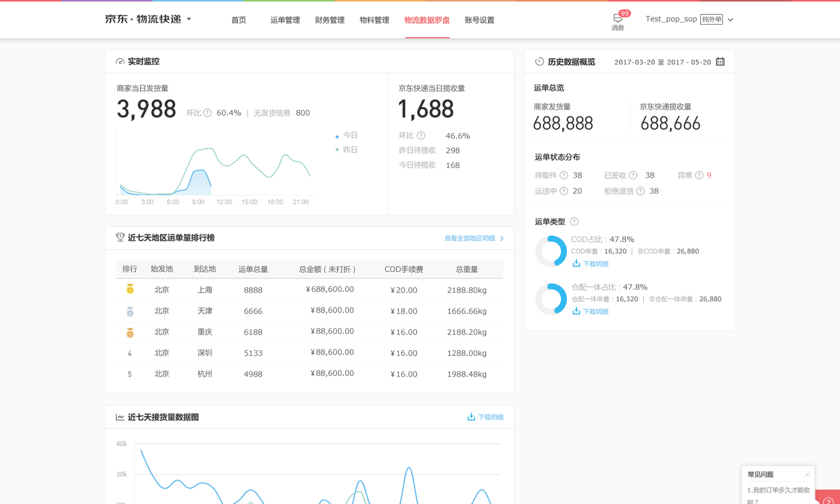
Task: Open 账号设置 menu
Action: pos(480,20)
